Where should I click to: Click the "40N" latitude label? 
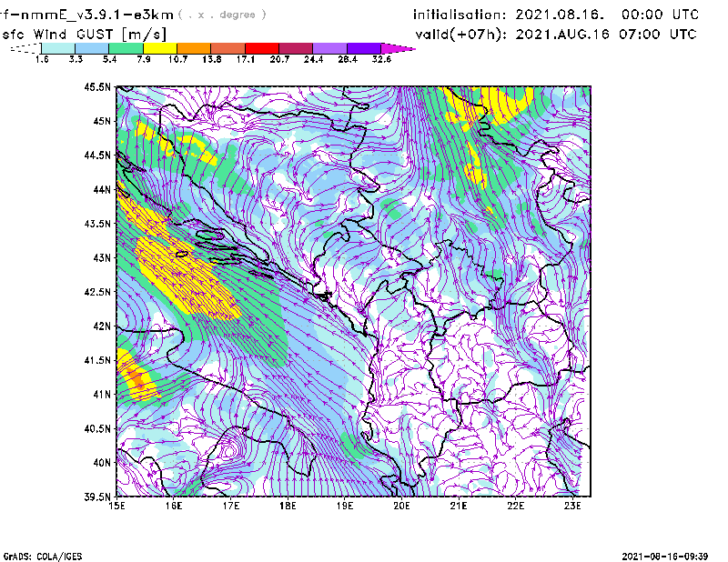(102, 463)
